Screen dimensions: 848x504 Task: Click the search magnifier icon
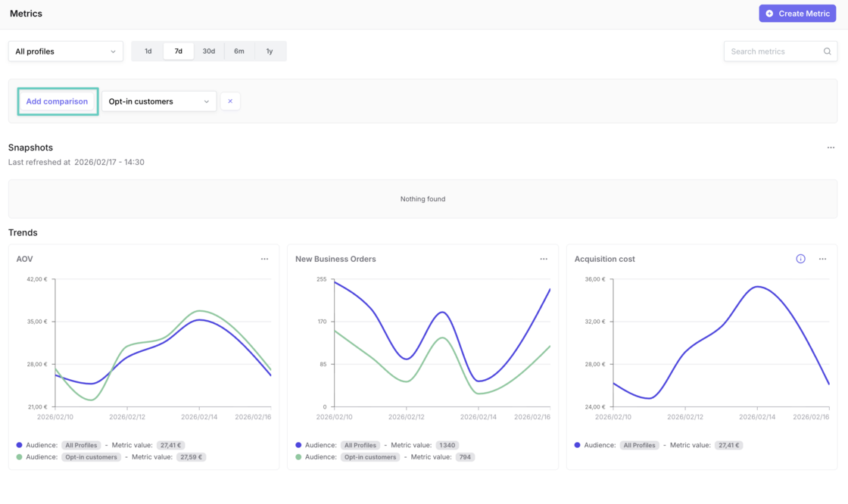coord(827,51)
